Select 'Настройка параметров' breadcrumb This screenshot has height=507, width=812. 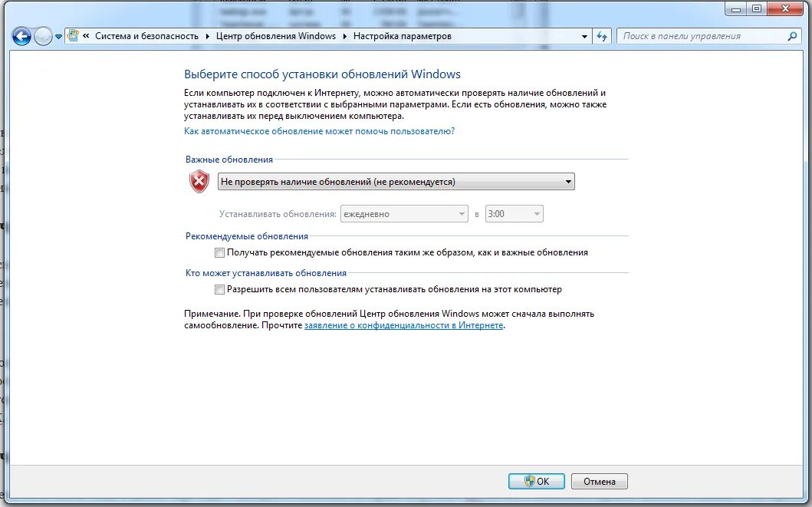[403, 36]
